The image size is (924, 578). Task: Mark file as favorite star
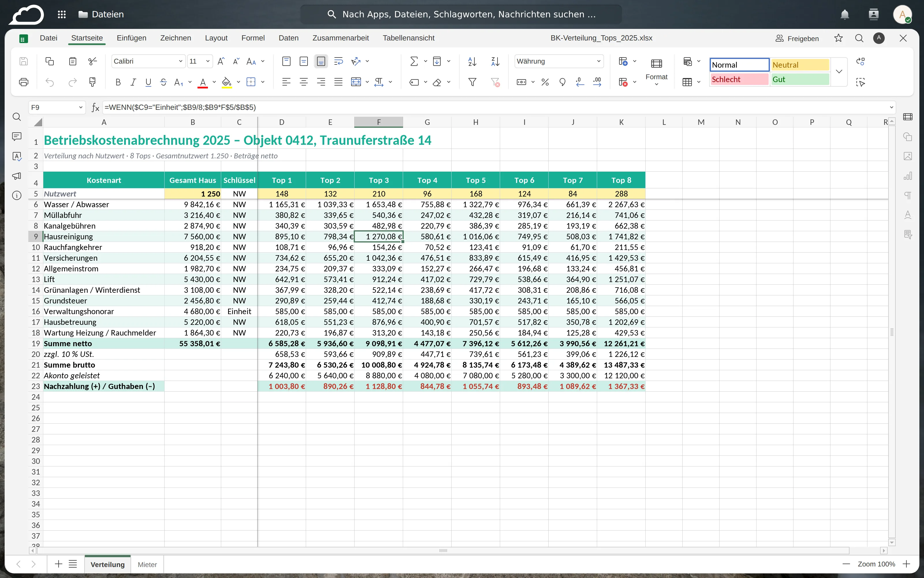tap(838, 38)
